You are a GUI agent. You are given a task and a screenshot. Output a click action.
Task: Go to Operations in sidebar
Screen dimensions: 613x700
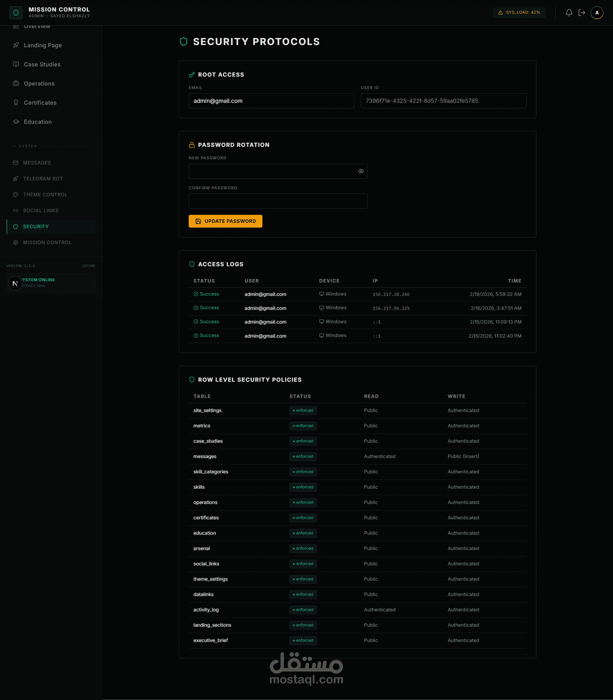pyautogui.click(x=39, y=83)
